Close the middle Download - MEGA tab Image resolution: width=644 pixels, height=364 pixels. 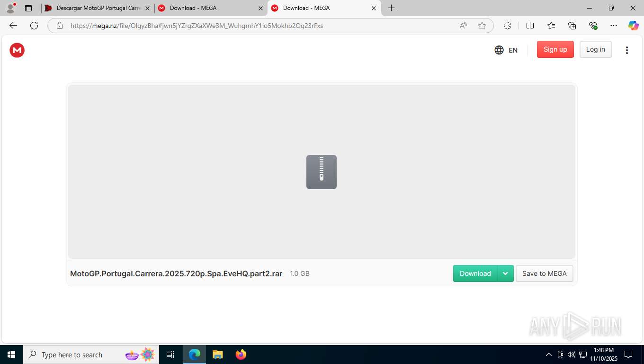point(260,8)
